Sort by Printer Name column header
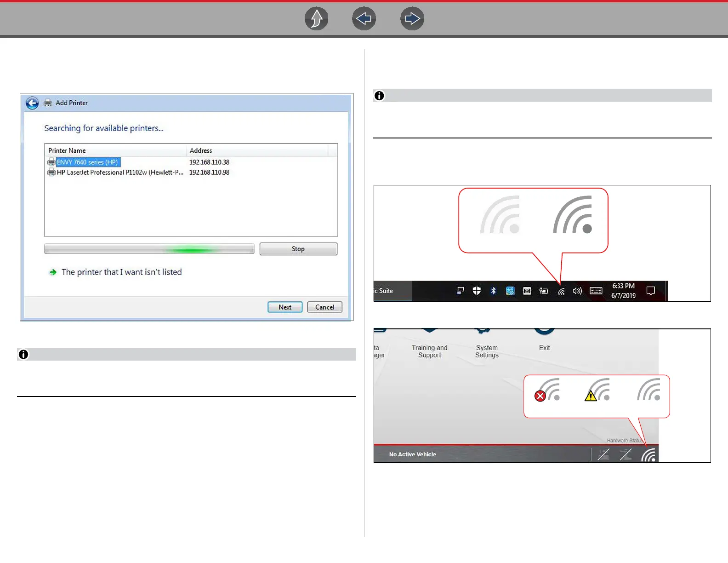This screenshot has height=563, width=728. tap(115, 150)
